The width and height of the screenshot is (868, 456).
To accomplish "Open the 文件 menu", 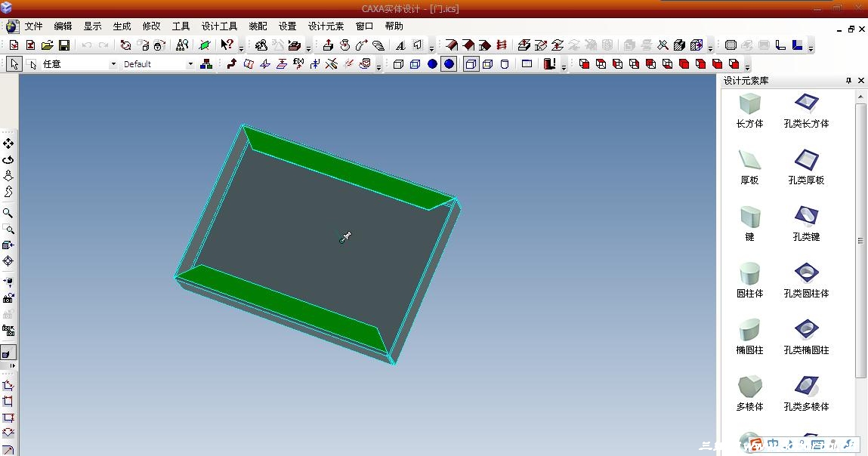I will point(34,26).
